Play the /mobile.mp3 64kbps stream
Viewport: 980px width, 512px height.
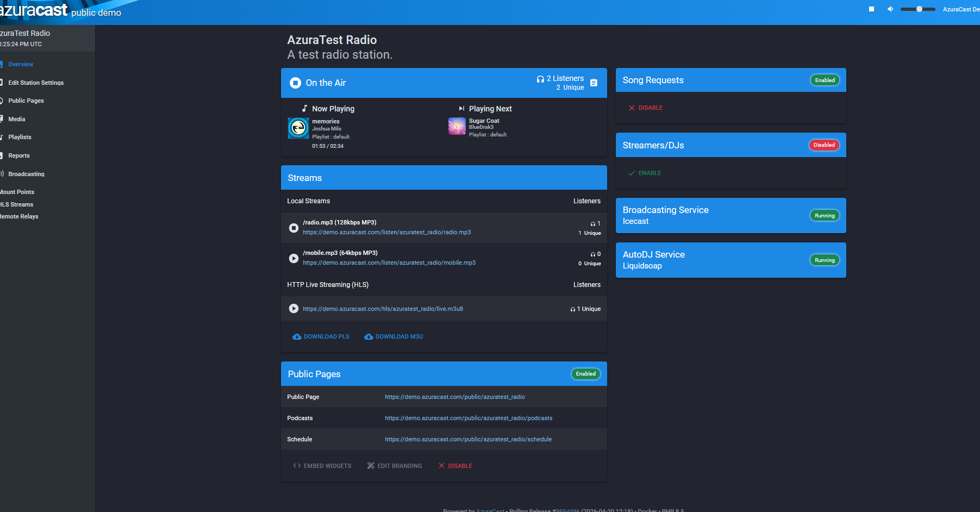[x=294, y=258]
